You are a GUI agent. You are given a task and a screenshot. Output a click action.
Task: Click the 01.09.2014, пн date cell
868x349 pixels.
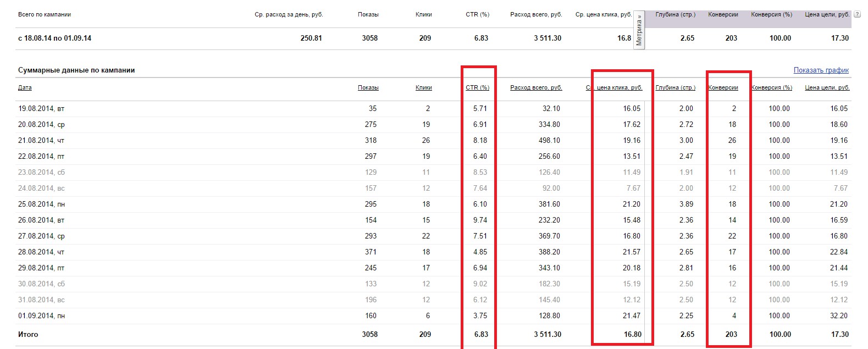41,316
